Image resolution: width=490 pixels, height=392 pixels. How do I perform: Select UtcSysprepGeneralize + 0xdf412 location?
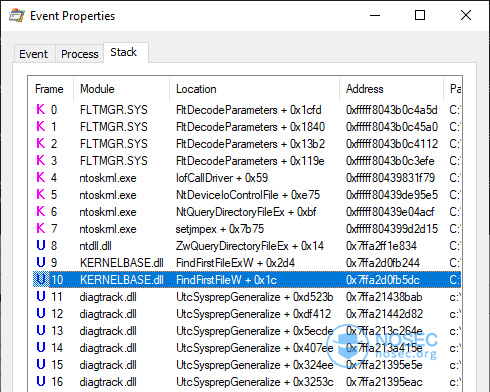click(x=254, y=314)
